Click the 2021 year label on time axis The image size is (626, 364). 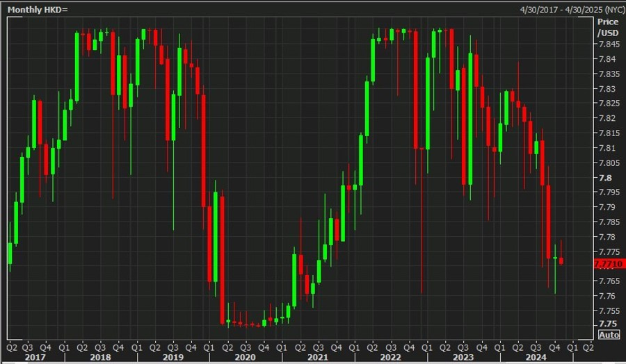pos(318,357)
